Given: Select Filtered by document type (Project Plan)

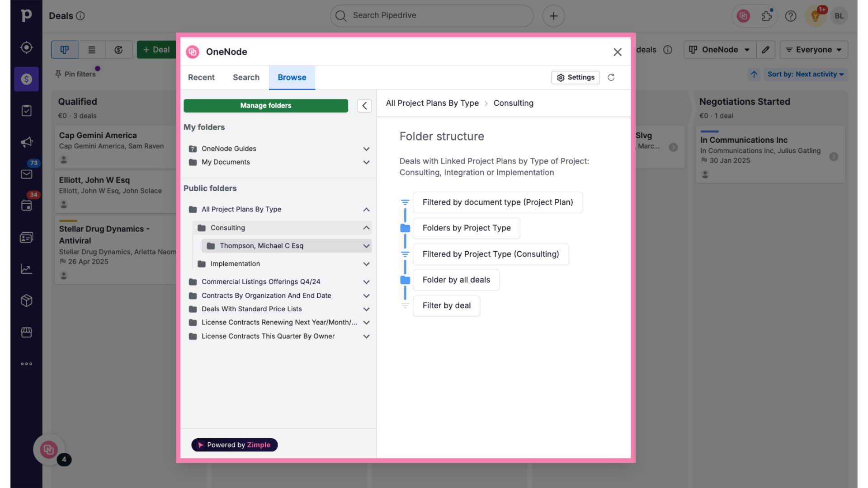Looking at the screenshot, I should [498, 202].
